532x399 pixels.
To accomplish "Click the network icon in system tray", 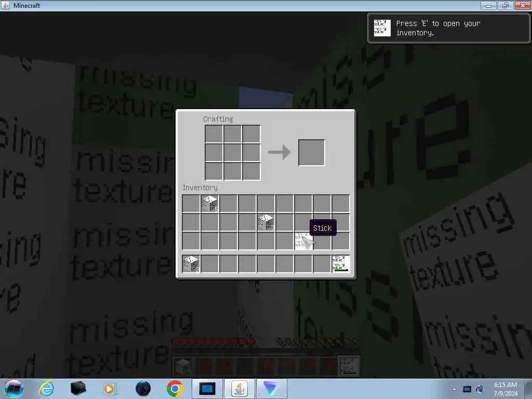I will click(x=480, y=389).
